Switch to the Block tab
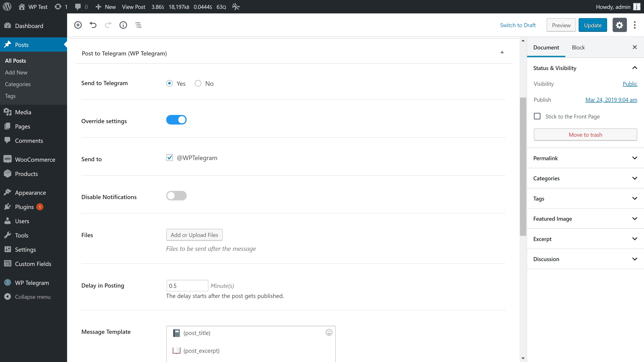The image size is (644, 362). (578, 47)
